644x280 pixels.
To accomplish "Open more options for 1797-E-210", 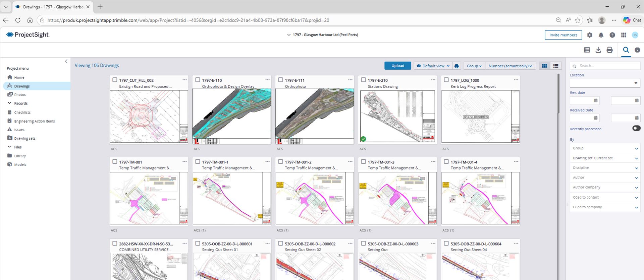I will (x=433, y=80).
